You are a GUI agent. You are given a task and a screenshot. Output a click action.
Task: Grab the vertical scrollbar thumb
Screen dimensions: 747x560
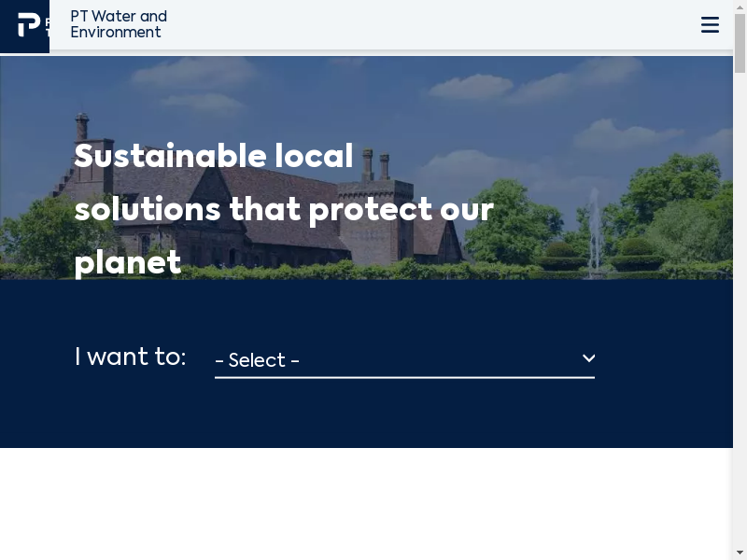[x=740, y=44]
